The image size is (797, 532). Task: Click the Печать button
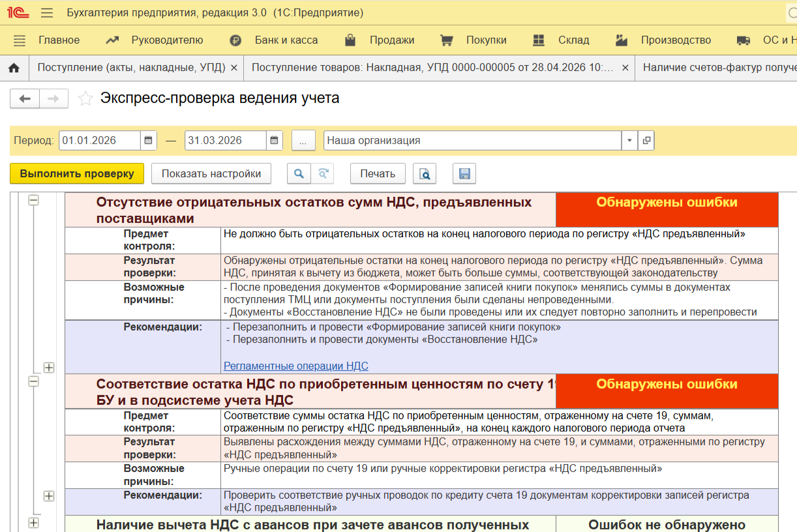378,173
